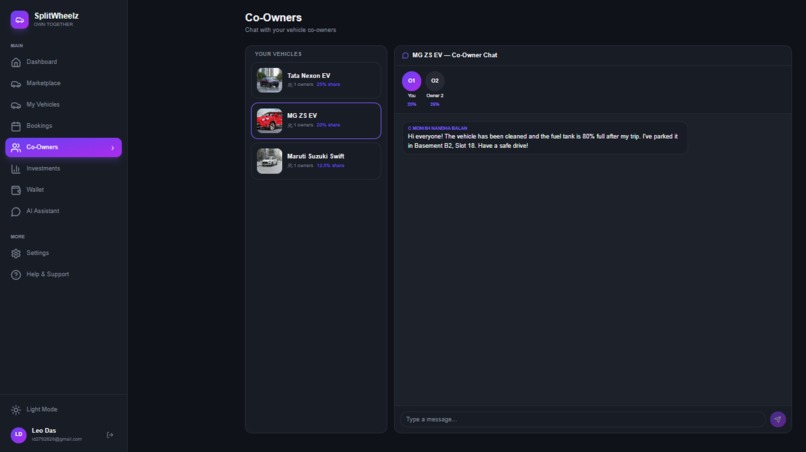Open the Wallet page
The height and width of the screenshot is (452, 806).
(64, 190)
